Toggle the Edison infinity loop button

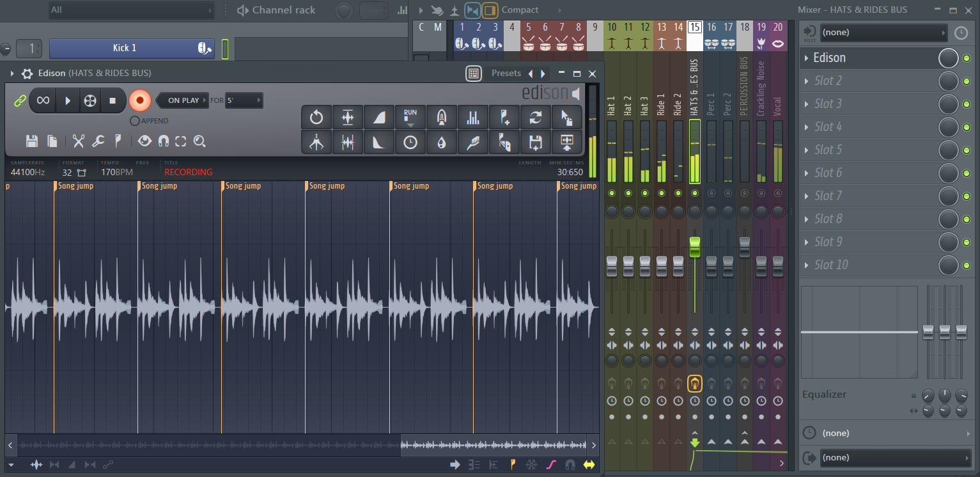click(43, 100)
